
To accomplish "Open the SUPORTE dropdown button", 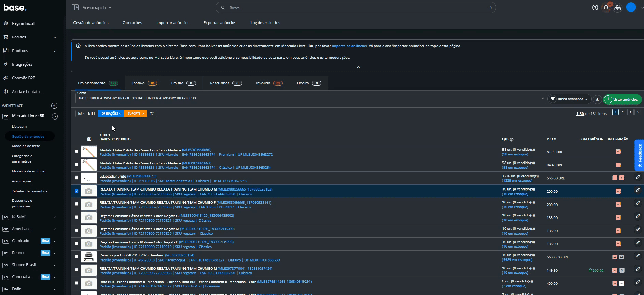I will coord(136,113).
